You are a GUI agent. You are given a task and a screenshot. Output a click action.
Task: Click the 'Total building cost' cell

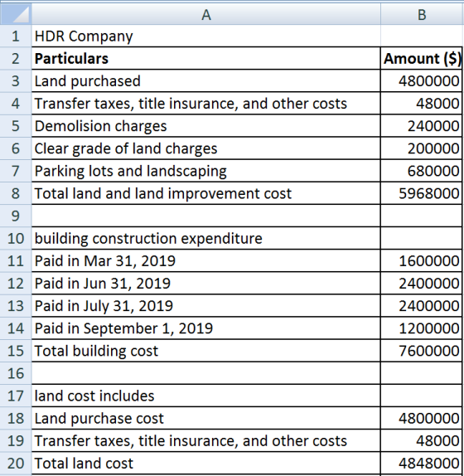coord(206,351)
